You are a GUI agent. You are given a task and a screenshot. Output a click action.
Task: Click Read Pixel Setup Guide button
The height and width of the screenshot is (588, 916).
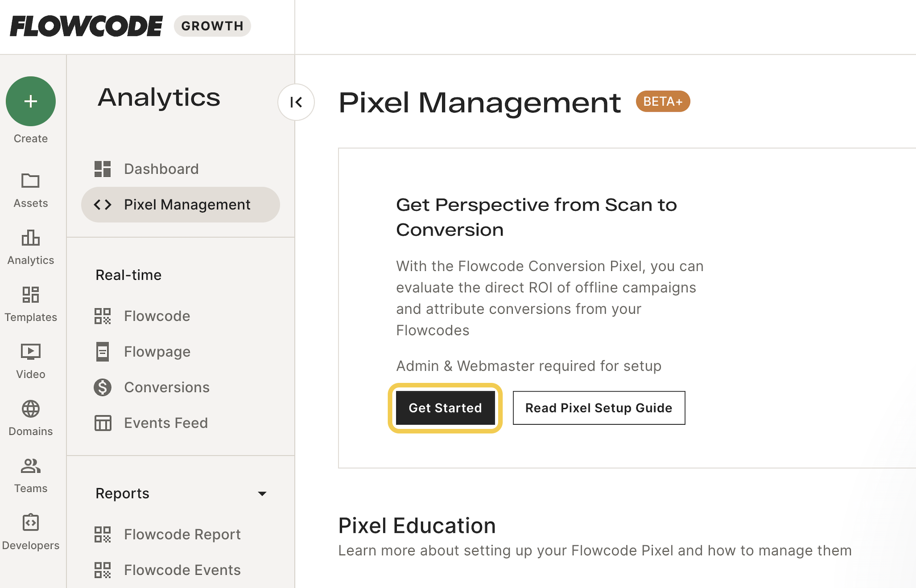pyautogui.click(x=599, y=407)
